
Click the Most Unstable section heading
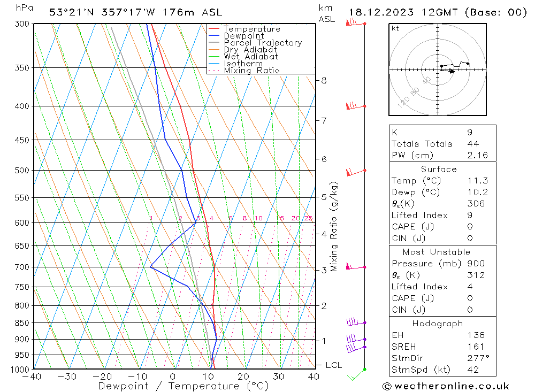436,252
